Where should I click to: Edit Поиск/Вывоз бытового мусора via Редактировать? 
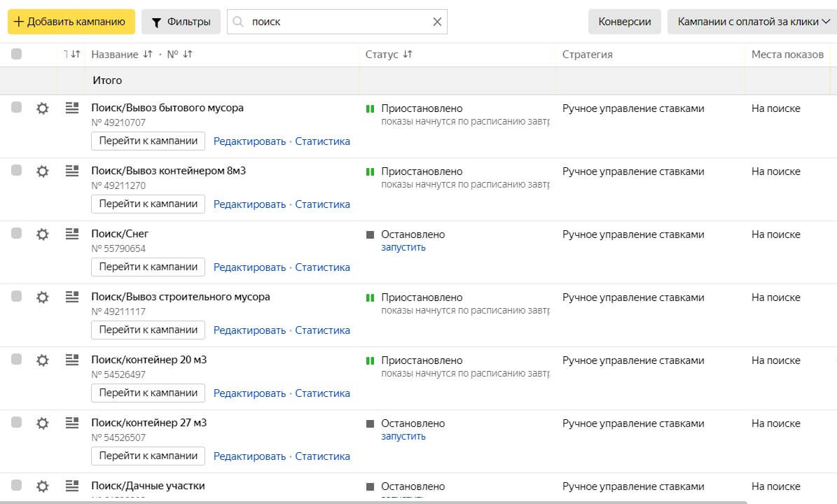249,141
